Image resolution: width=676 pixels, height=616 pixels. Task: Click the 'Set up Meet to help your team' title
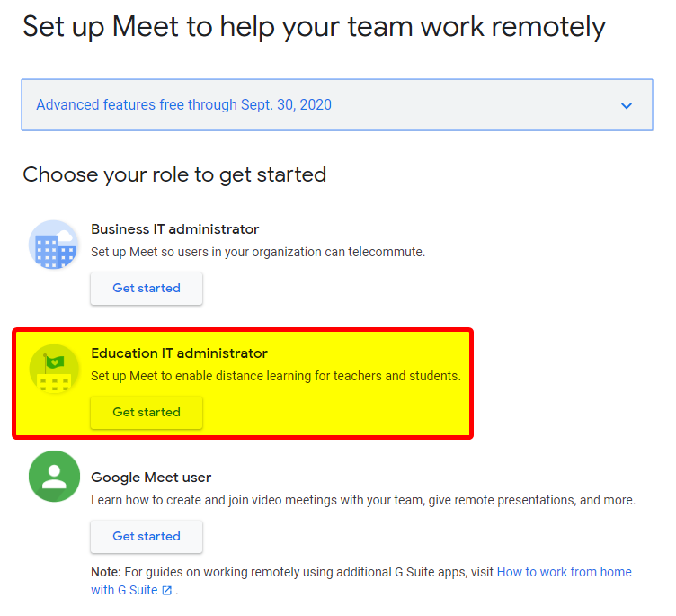tap(314, 28)
